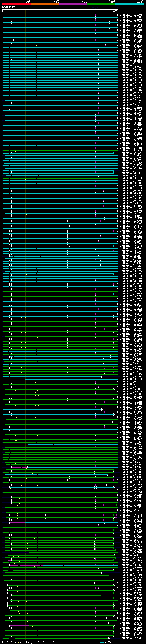Viewport: 146px width, 644px height.
Task: Select hit UniRef100_A6SBS3
Action: click(131, 286)
